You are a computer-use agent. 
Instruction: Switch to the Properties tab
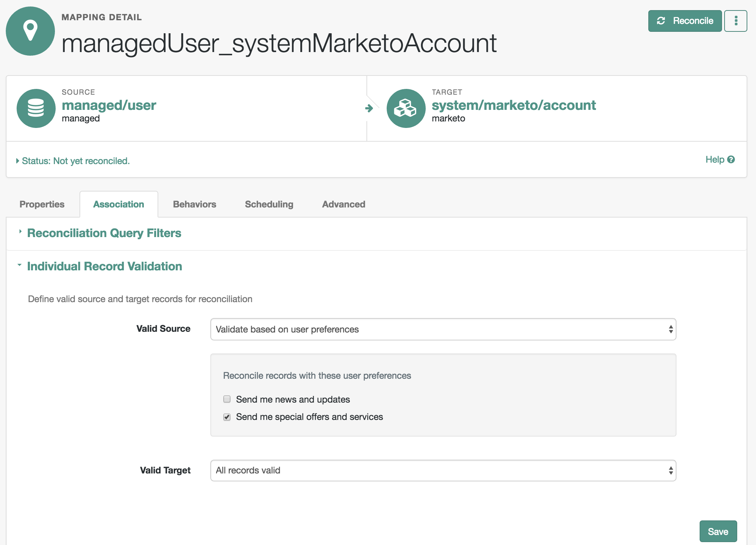[x=42, y=204]
